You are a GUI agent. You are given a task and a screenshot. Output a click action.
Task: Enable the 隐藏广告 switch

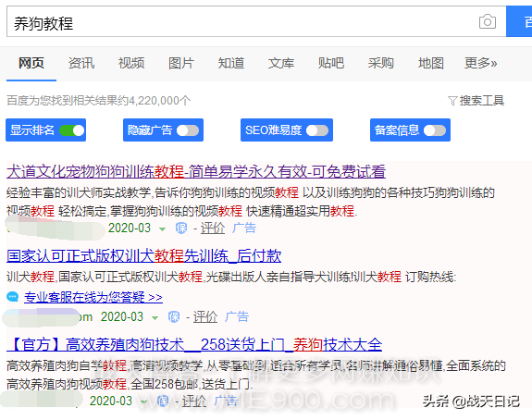click(x=188, y=130)
